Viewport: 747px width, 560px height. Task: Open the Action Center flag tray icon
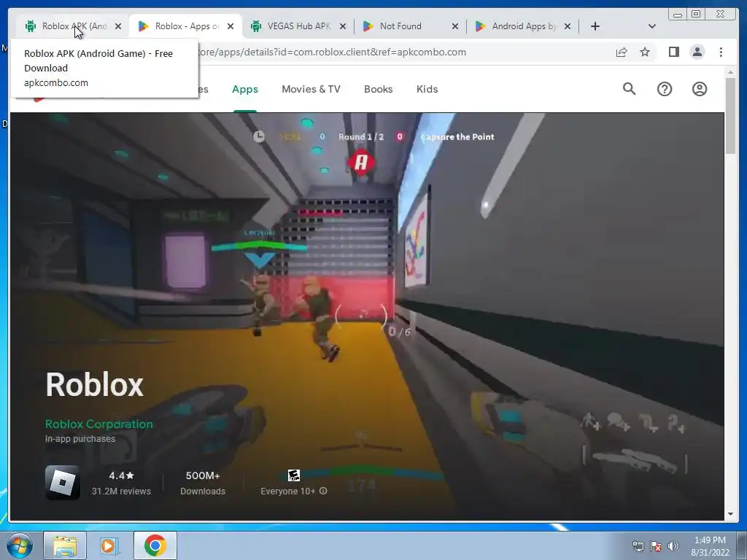click(x=656, y=546)
